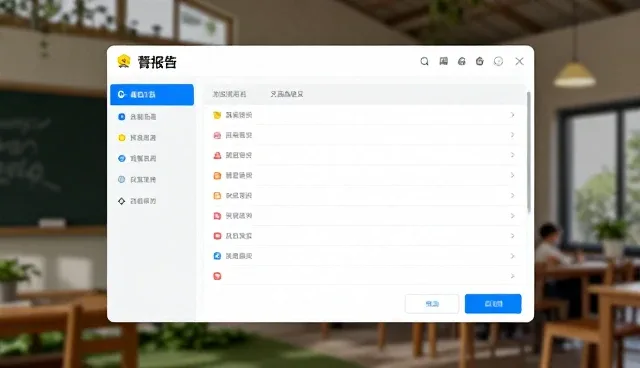This screenshot has width=640, height=368.
Task: Click the vertical scrollbar beside the list
Action: 529,152
